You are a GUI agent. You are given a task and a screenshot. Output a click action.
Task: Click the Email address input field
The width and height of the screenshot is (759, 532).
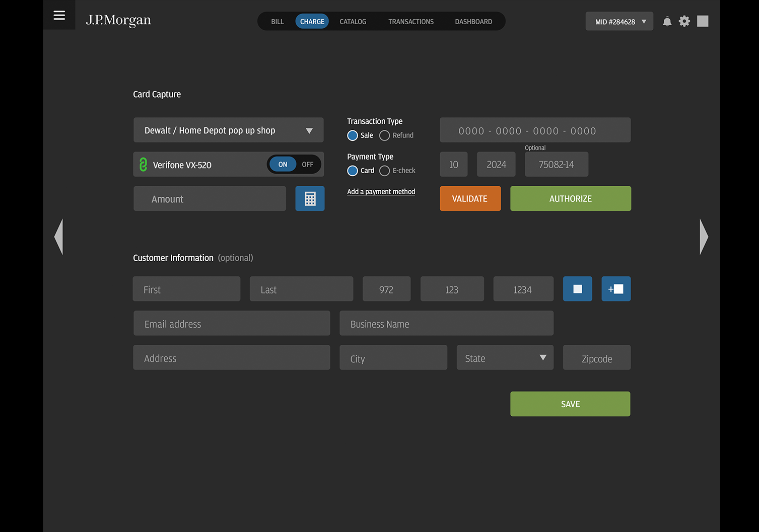231,323
